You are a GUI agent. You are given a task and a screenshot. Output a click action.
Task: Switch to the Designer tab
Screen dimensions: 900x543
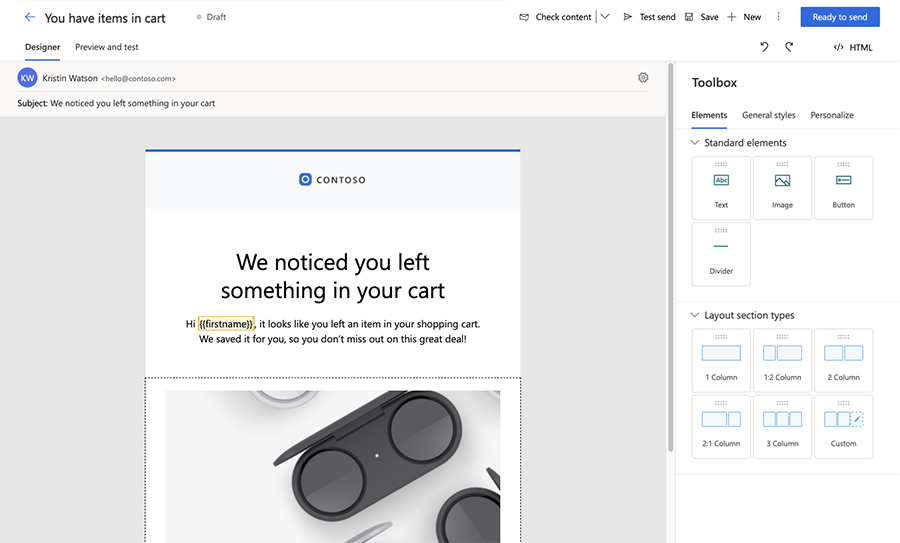click(x=42, y=47)
